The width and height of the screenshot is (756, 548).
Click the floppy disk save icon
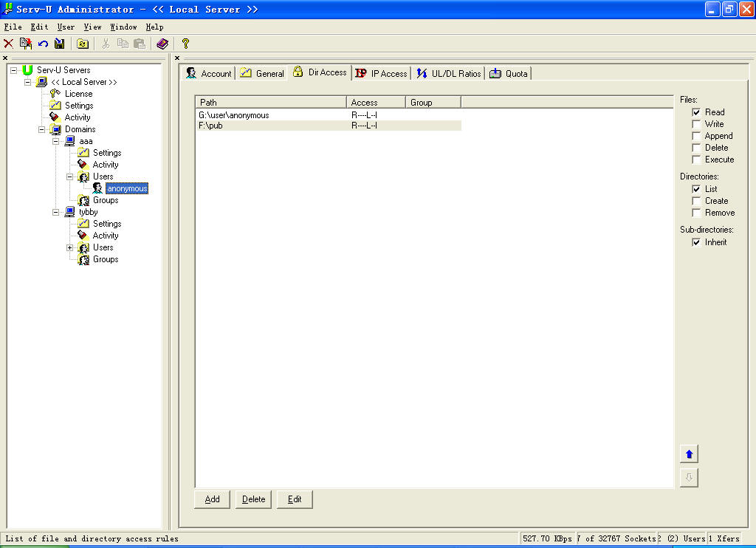(x=60, y=44)
